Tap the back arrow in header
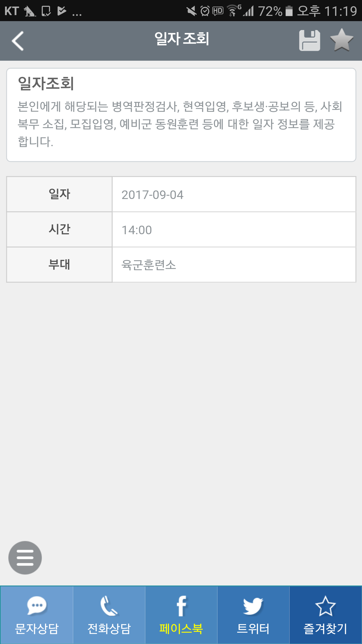This screenshot has height=644, width=362. (x=18, y=41)
